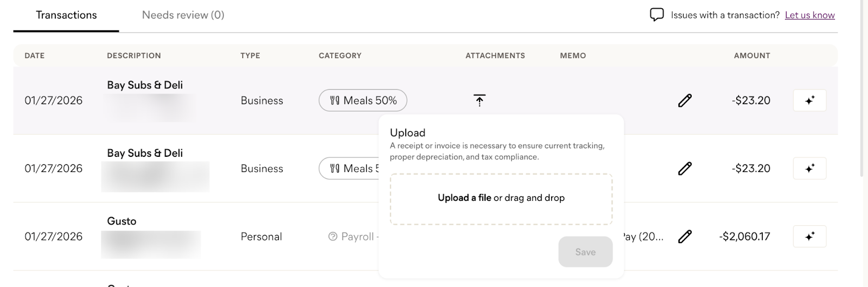
Task: Click sparkle AI button on second -$23.20 row
Action: [809, 169]
